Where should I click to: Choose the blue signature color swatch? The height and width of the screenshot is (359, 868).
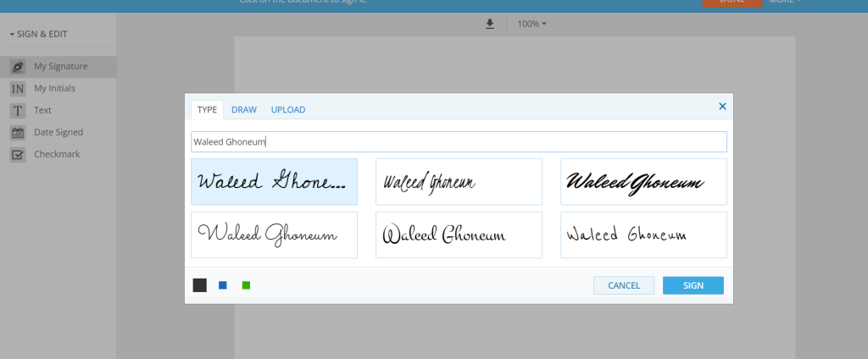click(223, 285)
